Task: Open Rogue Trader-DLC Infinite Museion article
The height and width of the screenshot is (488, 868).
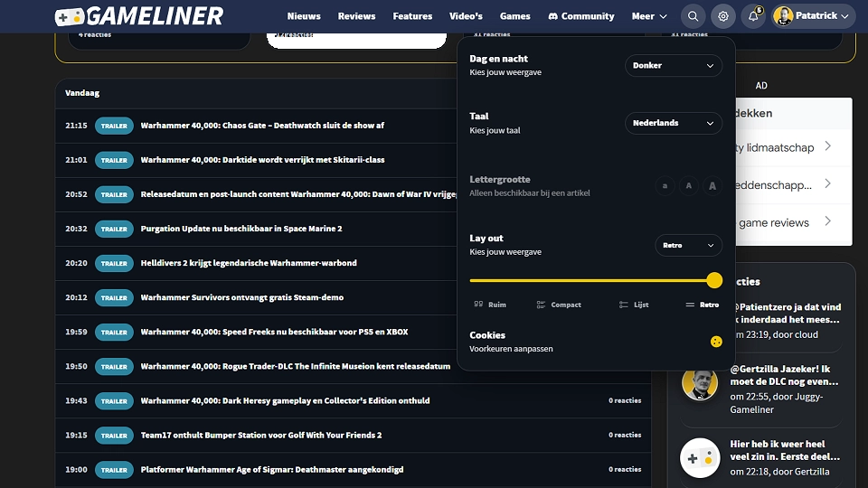Action: click(x=295, y=366)
